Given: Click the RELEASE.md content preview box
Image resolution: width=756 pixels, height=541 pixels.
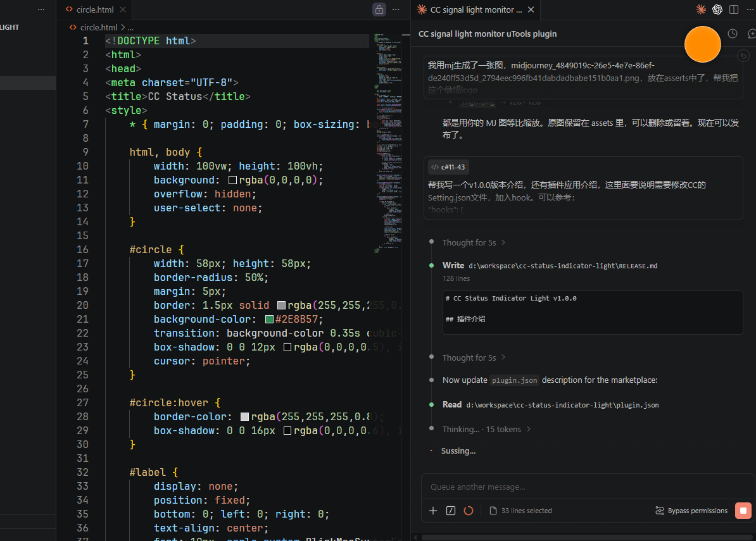Looking at the screenshot, I should point(592,312).
